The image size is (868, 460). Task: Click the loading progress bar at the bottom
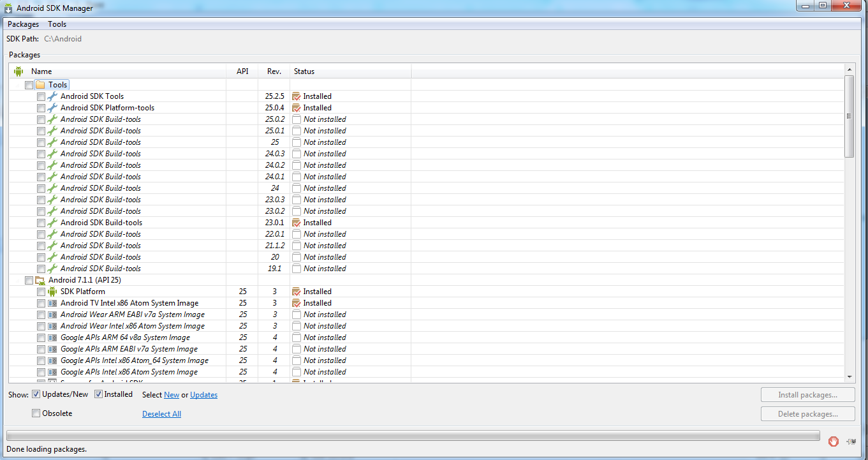click(x=413, y=435)
